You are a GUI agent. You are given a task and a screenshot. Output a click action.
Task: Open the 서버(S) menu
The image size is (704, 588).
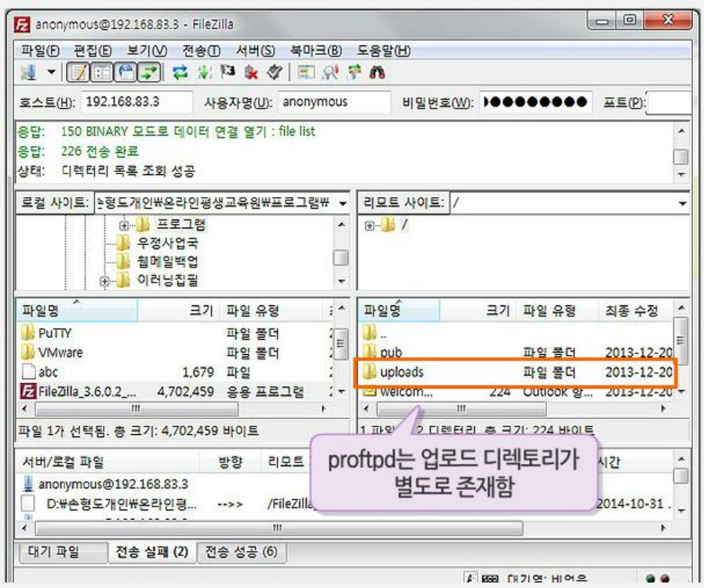click(x=255, y=50)
